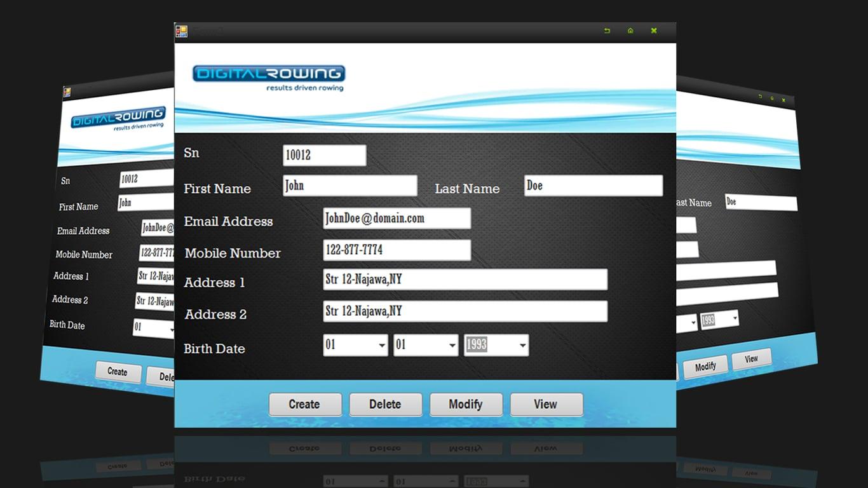Screen dimensions: 868x488
Task: Click the Modify button
Action: click(x=466, y=404)
